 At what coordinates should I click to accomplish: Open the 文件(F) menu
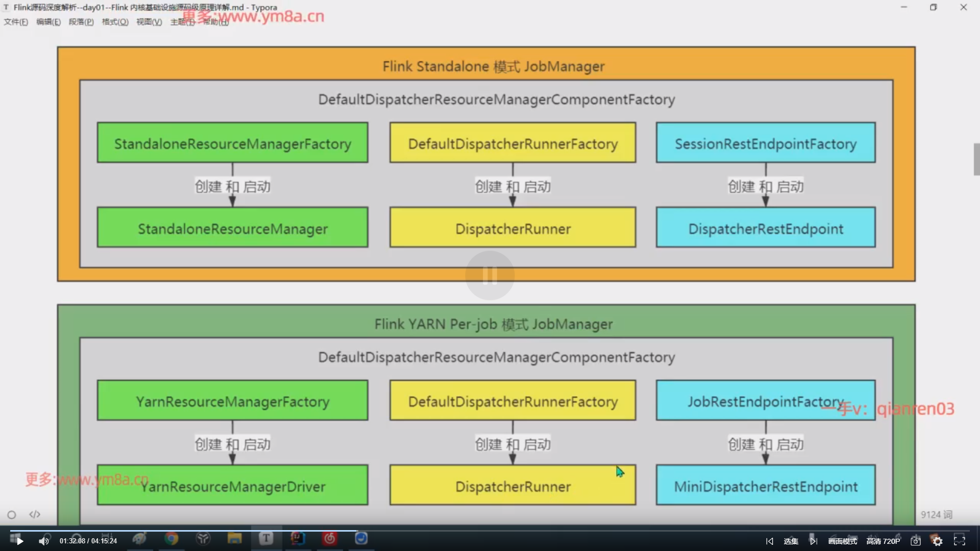16,22
